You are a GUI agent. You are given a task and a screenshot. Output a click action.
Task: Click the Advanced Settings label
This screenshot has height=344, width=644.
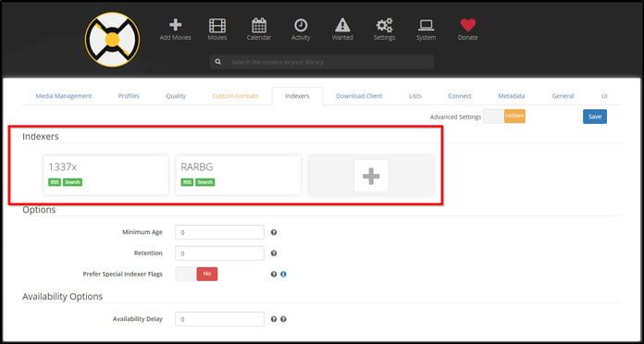[455, 117]
